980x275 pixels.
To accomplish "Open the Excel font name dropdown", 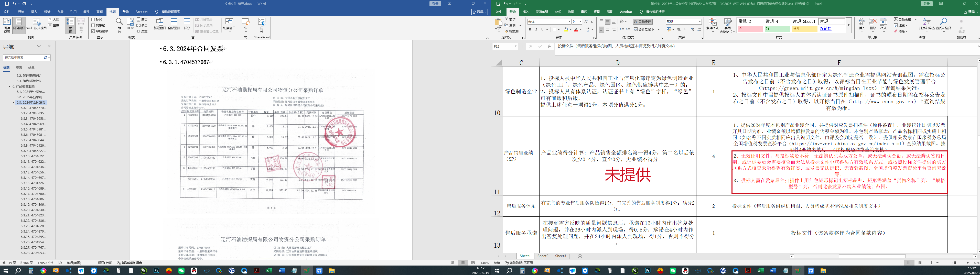I will 569,22.
